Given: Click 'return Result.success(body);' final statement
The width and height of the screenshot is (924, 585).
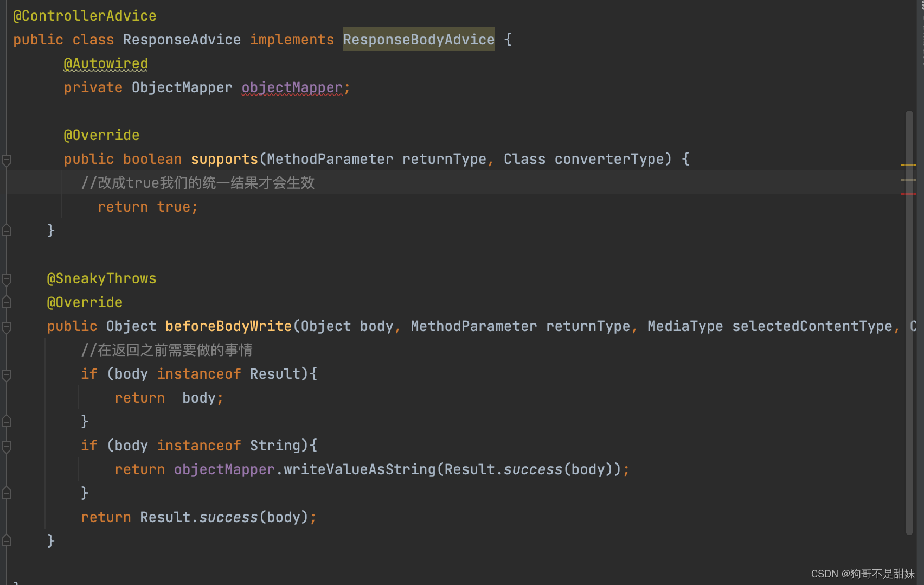Looking at the screenshot, I should pos(198,517).
